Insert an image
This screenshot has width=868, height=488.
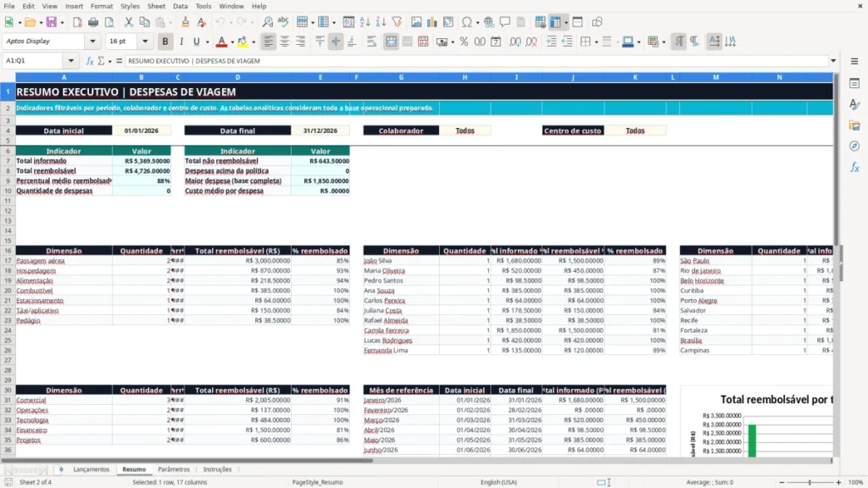point(416,22)
